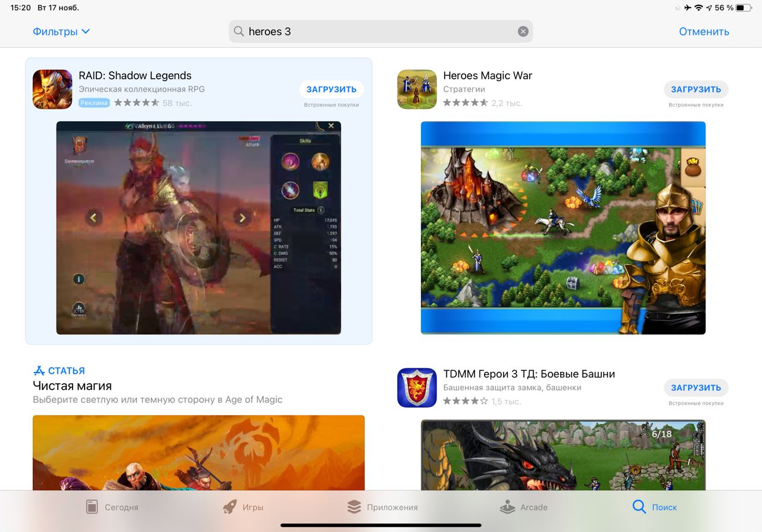762x532 pixels.
Task: Click Heroes Magic War rating 2,2 тыс.
Action: point(483,103)
